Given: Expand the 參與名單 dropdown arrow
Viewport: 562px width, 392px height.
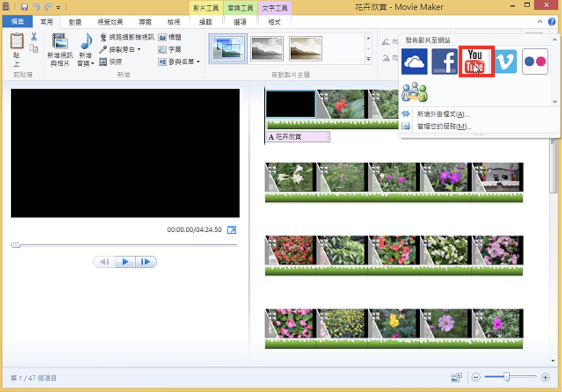Looking at the screenshot, I should coord(198,62).
